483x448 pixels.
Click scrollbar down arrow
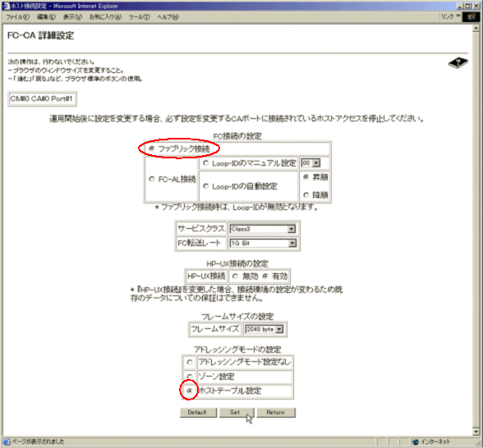476,432
